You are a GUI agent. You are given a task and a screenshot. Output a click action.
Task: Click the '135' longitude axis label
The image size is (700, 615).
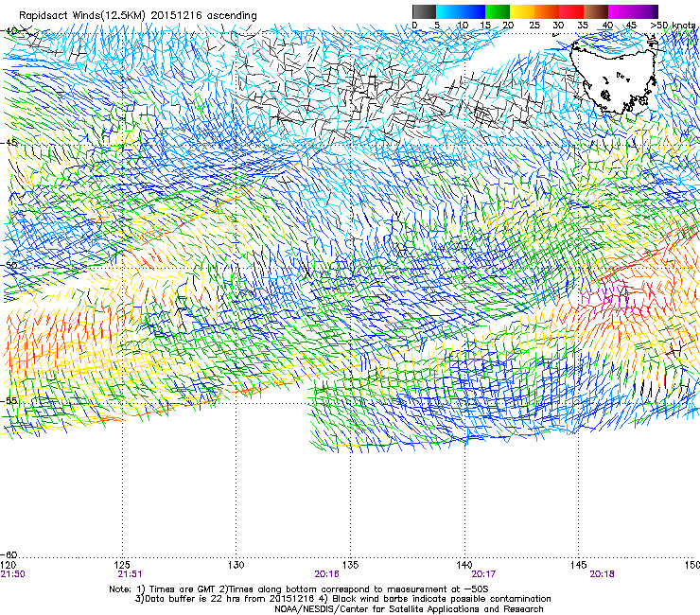(350, 565)
